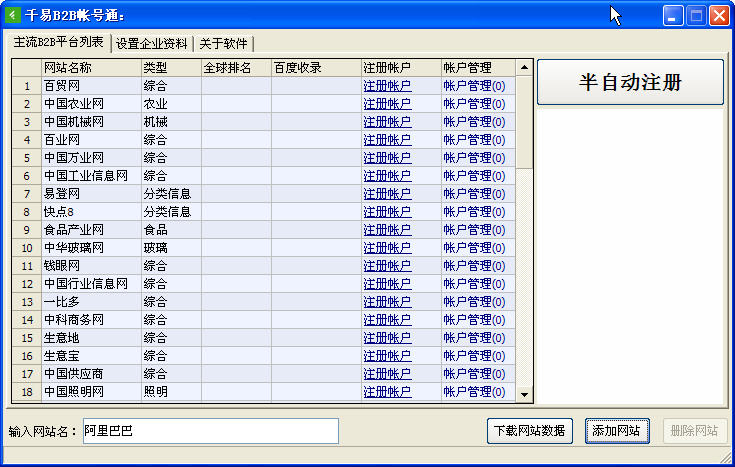Open 帐户管理(0) link for 中国农业网
The height and width of the screenshot is (467, 735).
pos(474,104)
